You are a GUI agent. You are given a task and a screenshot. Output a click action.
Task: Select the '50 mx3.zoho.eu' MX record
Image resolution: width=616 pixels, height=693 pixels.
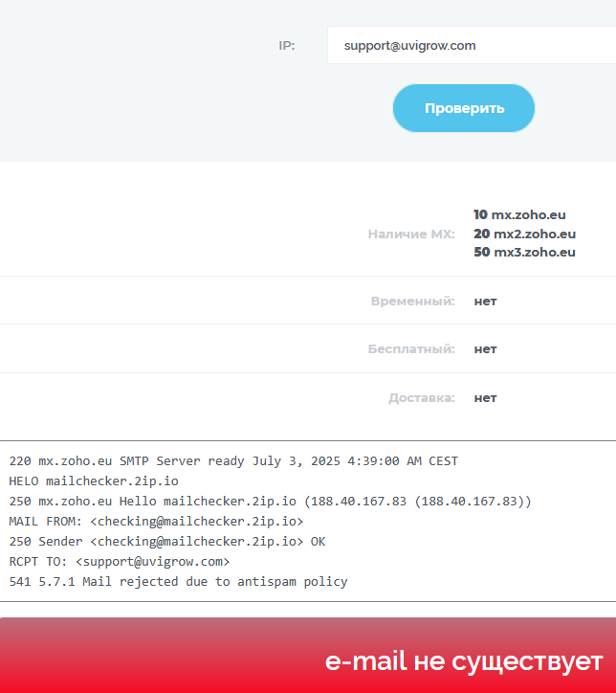click(x=524, y=253)
